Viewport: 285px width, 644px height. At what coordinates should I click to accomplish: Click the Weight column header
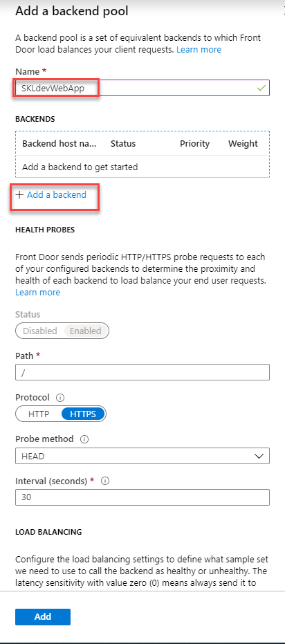click(x=243, y=144)
